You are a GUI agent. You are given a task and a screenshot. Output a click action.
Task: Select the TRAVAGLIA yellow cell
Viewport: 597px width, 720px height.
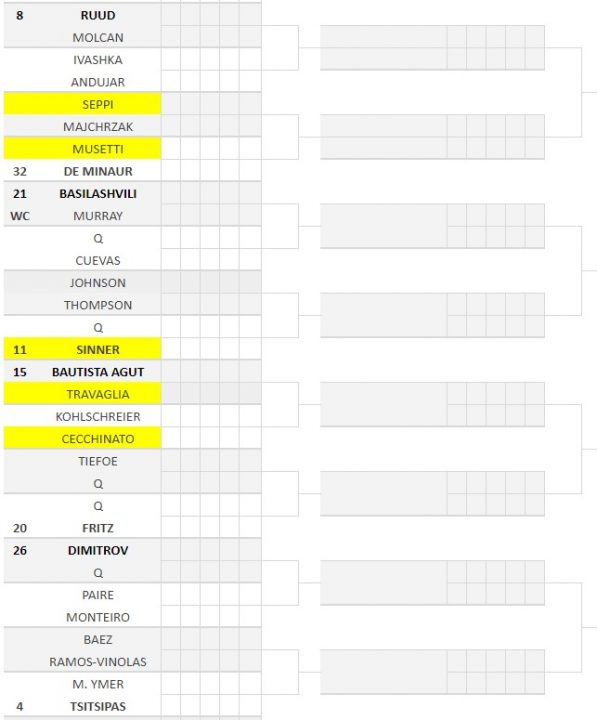pyautogui.click(x=83, y=394)
